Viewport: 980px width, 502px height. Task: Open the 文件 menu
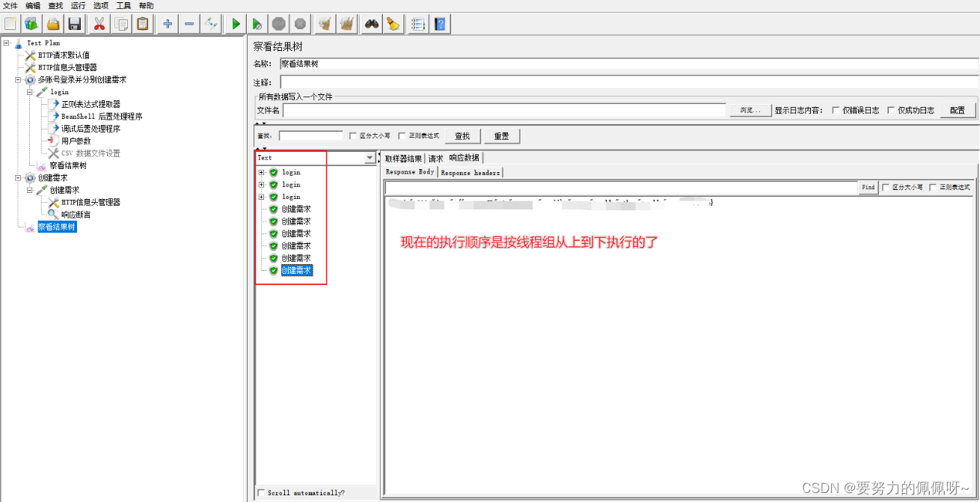click(x=10, y=5)
